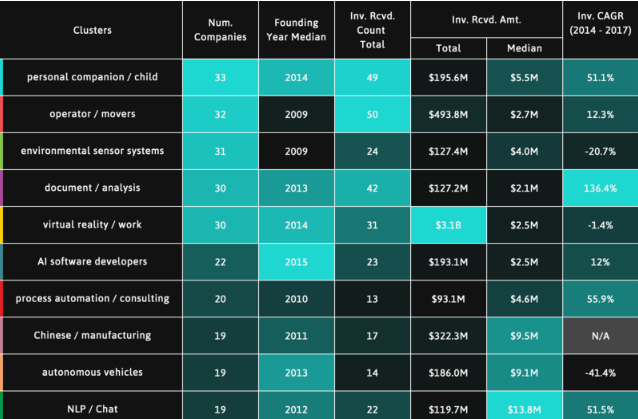638x419 pixels.
Task: Select the Median sub-column header
Action: click(x=523, y=47)
